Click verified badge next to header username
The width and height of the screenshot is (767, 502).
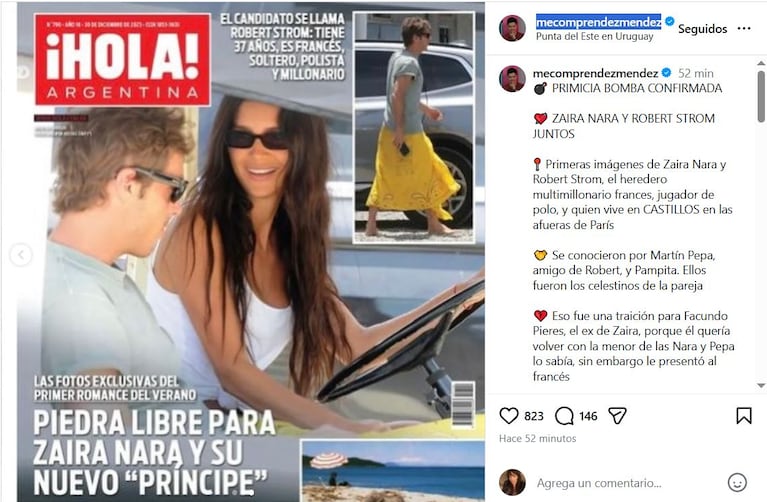[670, 22]
